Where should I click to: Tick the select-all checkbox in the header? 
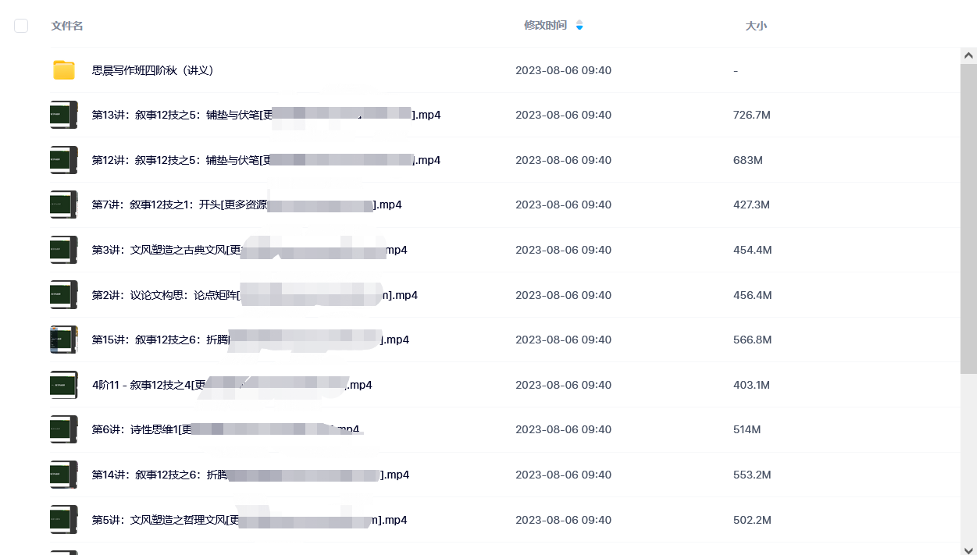pos(21,26)
